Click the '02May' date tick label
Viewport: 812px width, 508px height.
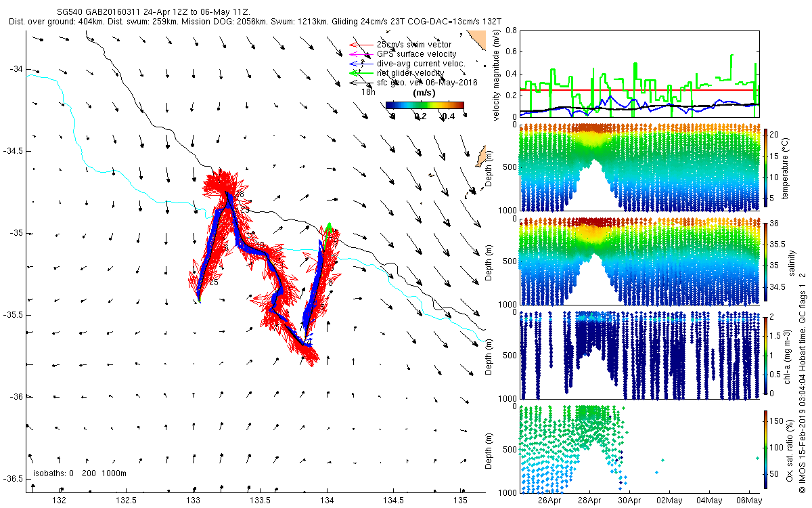(x=669, y=500)
